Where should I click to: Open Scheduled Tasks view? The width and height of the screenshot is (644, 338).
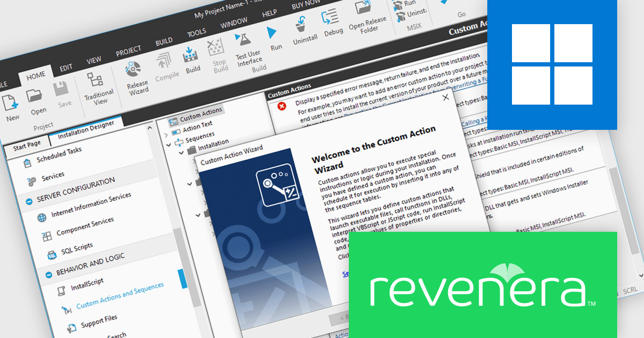pyautogui.click(x=59, y=155)
